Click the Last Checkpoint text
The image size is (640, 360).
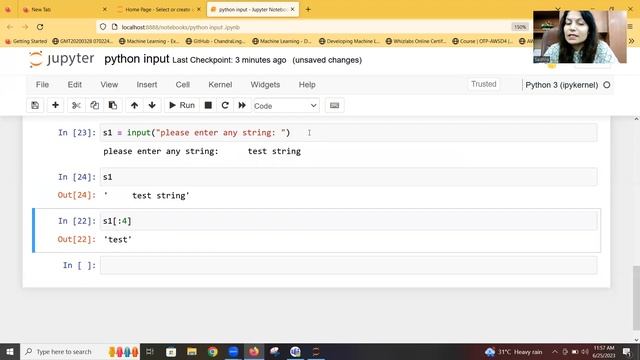click(x=229, y=60)
